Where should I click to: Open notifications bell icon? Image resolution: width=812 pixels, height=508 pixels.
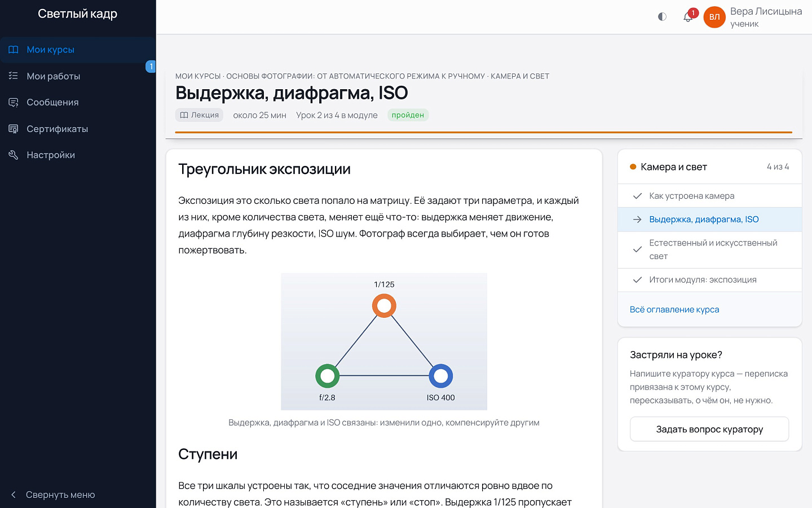pos(688,17)
